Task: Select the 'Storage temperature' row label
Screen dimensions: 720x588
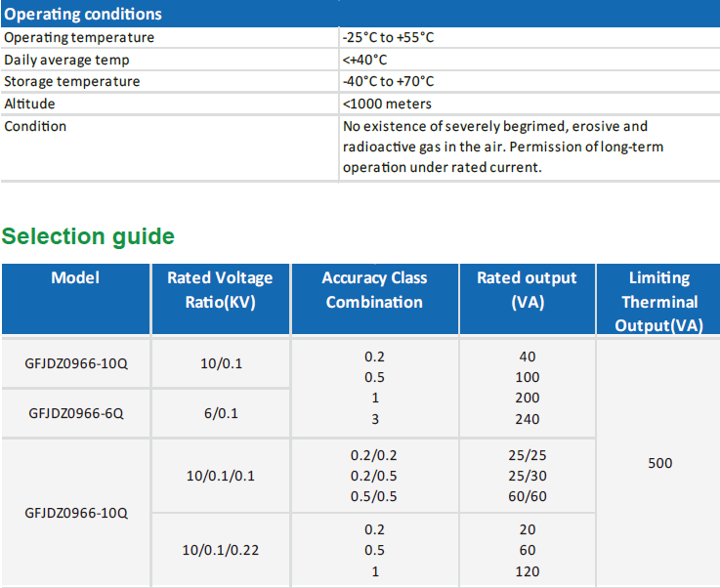Action: click(x=72, y=81)
